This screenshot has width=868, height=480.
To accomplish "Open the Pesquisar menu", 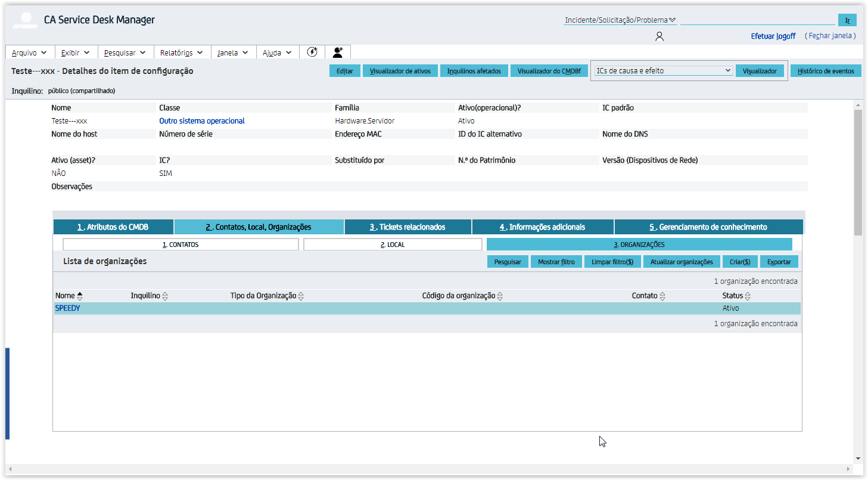I will coord(126,52).
